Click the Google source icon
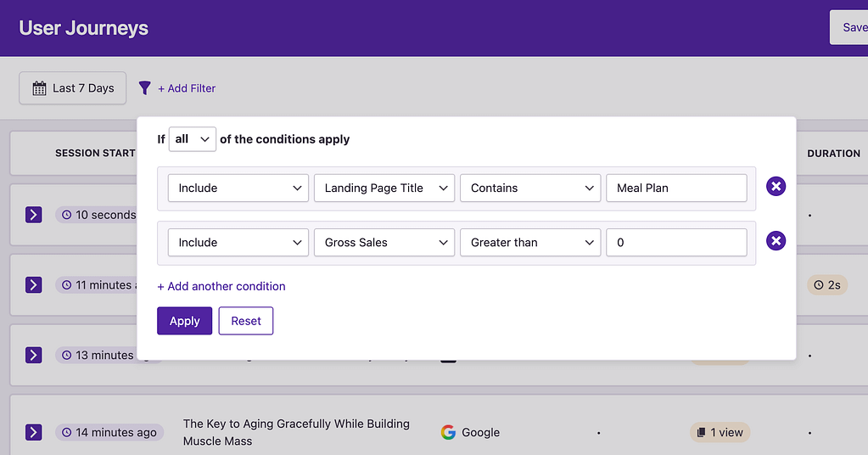Viewport: 868px width, 455px height. click(448, 432)
